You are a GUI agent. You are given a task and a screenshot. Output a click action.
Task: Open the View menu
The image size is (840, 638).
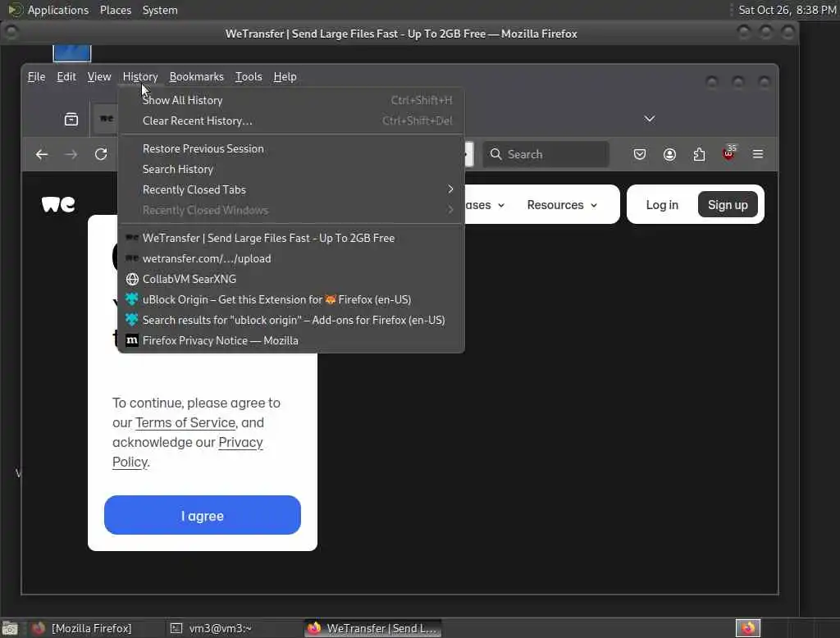pyautogui.click(x=99, y=76)
